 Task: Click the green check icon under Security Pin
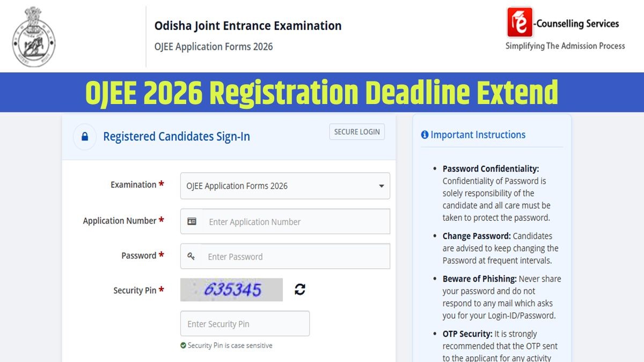pos(184,346)
